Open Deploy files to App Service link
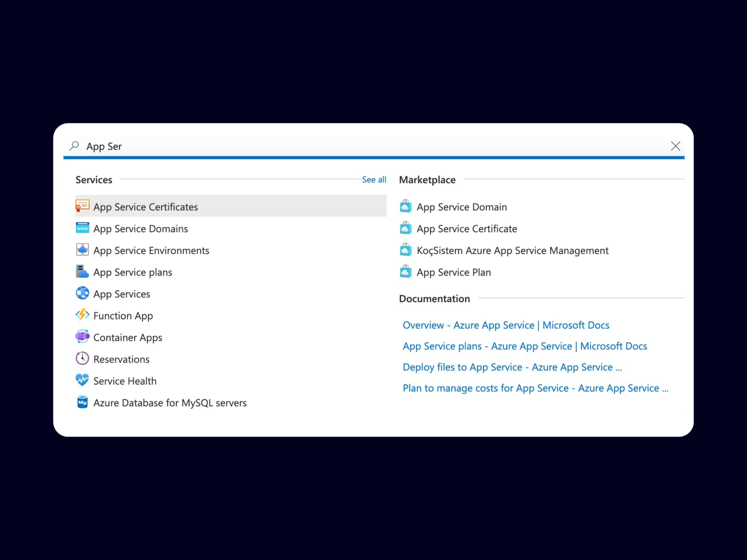 click(x=512, y=367)
